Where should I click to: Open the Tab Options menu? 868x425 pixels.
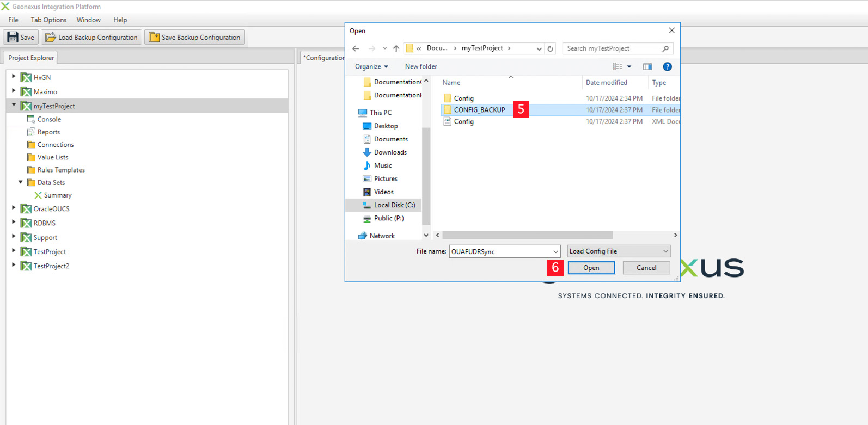[x=48, y=20]
